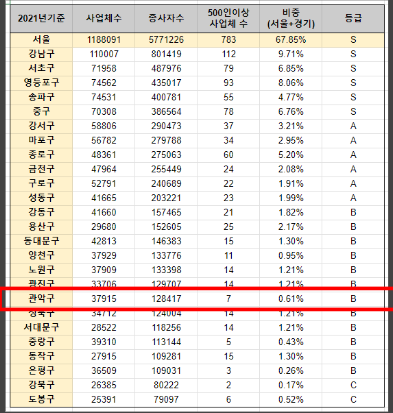
Task: Click the 80222 cell for 강북구
Action: coord(166,385)
